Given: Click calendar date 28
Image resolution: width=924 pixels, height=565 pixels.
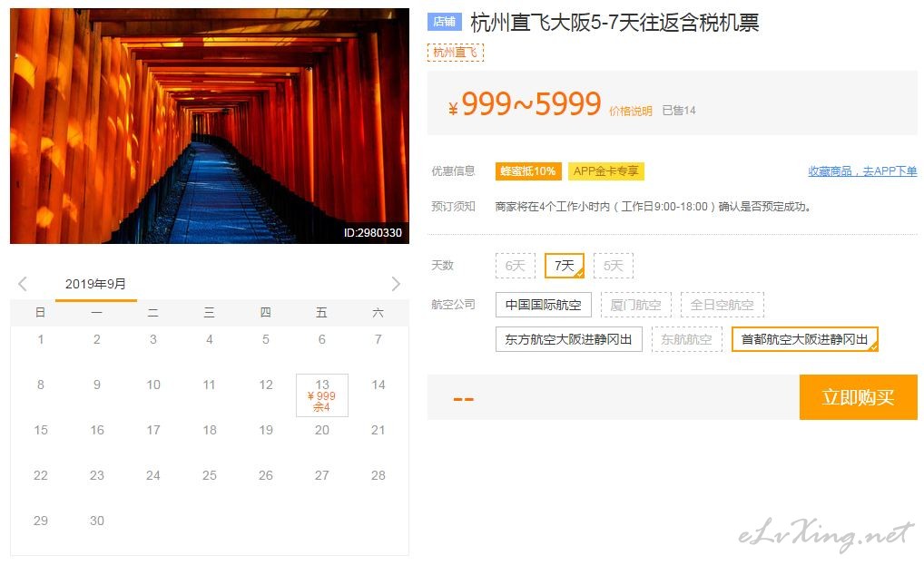Looking at the screenshot, I should pyautogui.click(x=378, y=475).
